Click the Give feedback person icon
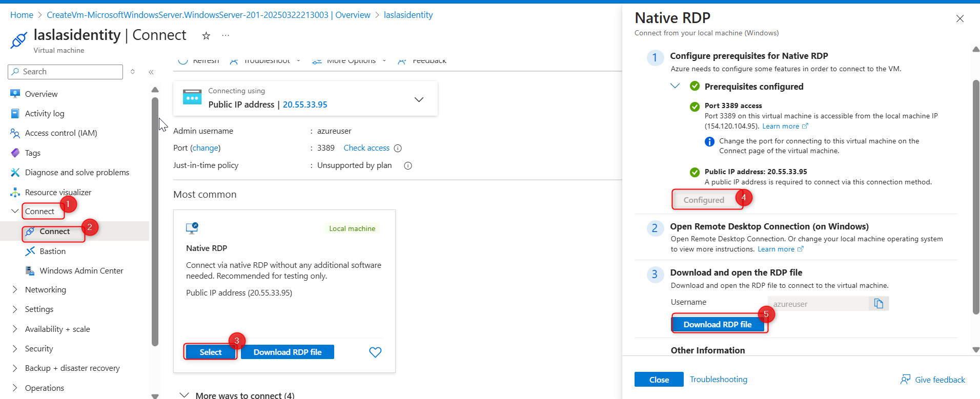The width and height of the screenshot is (980, 399). click(x=906, y=380)
